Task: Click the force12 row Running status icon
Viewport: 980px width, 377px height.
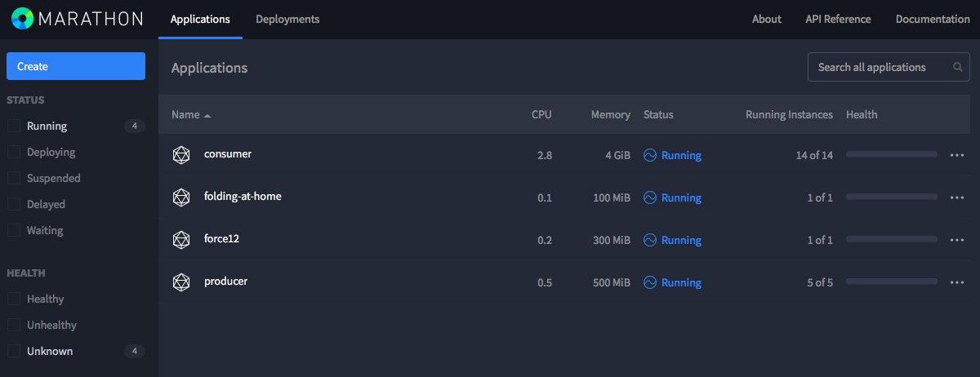Action: tap(650, 240)
